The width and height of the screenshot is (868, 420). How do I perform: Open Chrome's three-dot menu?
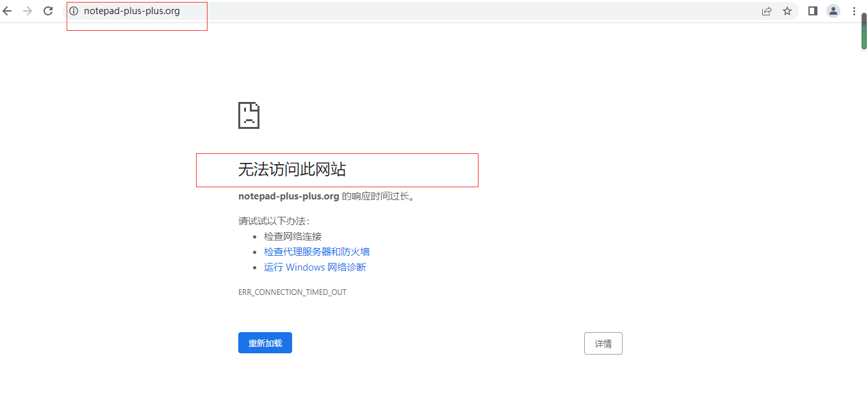pos(854,11)
